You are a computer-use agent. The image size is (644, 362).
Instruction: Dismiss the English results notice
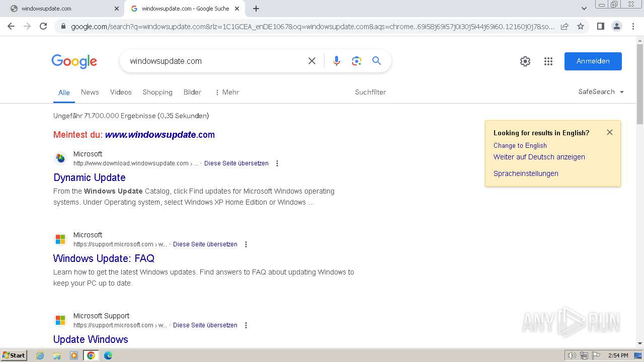coord(610,132)
